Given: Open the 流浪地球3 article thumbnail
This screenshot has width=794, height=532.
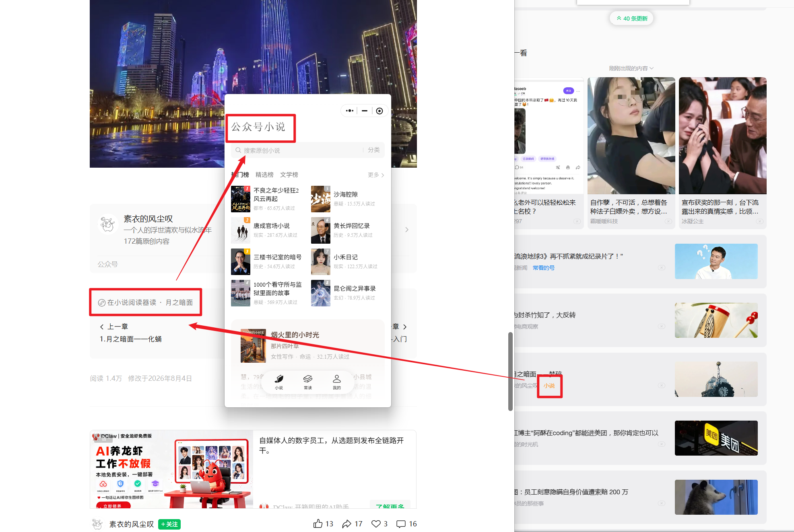Looking at the screenshot, I should pyautogui.click(x=716, y=261).
